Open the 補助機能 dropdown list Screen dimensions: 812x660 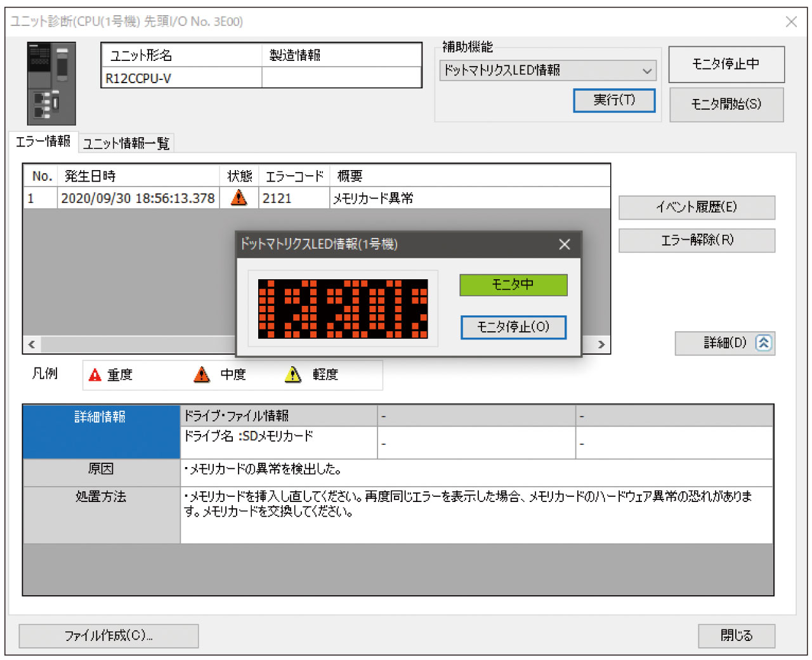[646, 70]
